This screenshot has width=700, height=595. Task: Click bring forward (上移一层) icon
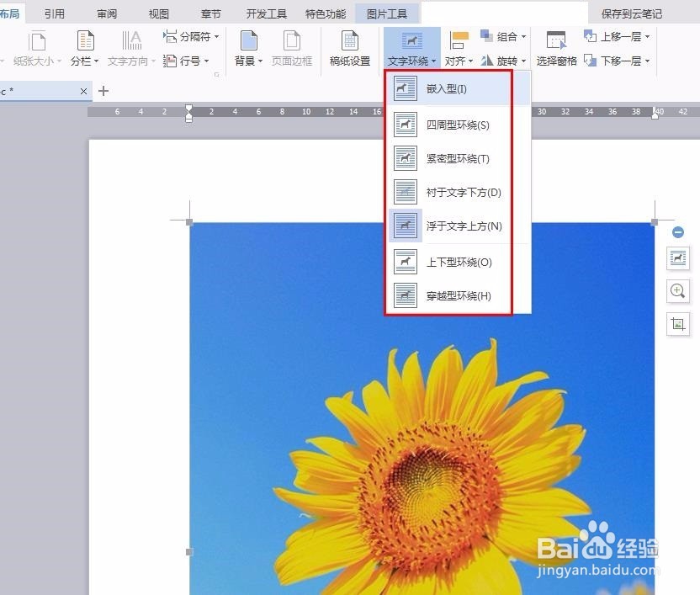coord(590,35)
